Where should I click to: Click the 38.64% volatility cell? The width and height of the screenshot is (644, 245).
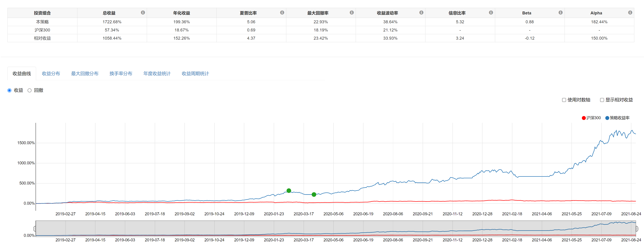390,22
